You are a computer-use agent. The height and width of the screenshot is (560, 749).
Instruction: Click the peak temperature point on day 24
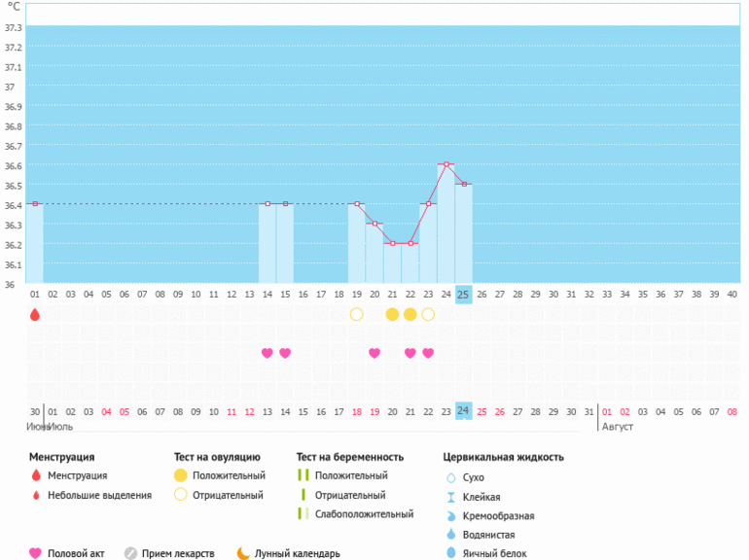click(446, 164)
